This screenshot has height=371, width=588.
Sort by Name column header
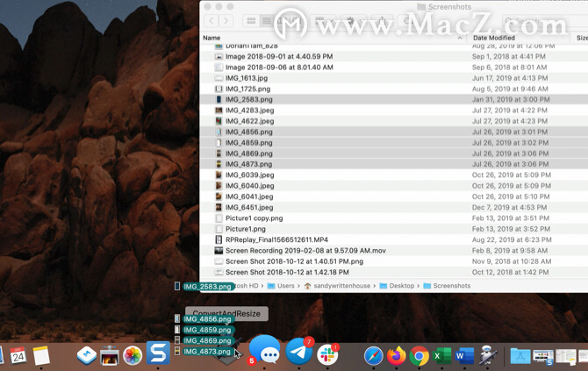point(212,38)
